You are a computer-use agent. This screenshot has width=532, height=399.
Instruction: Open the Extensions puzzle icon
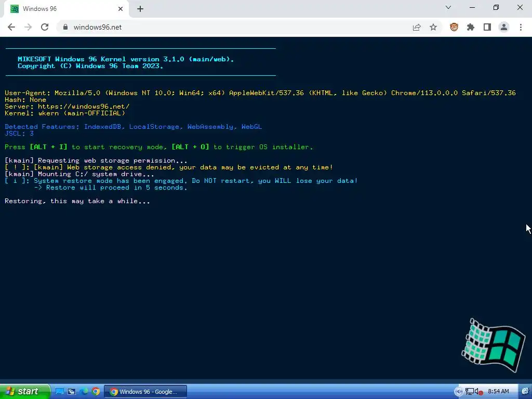pos(471,27)
